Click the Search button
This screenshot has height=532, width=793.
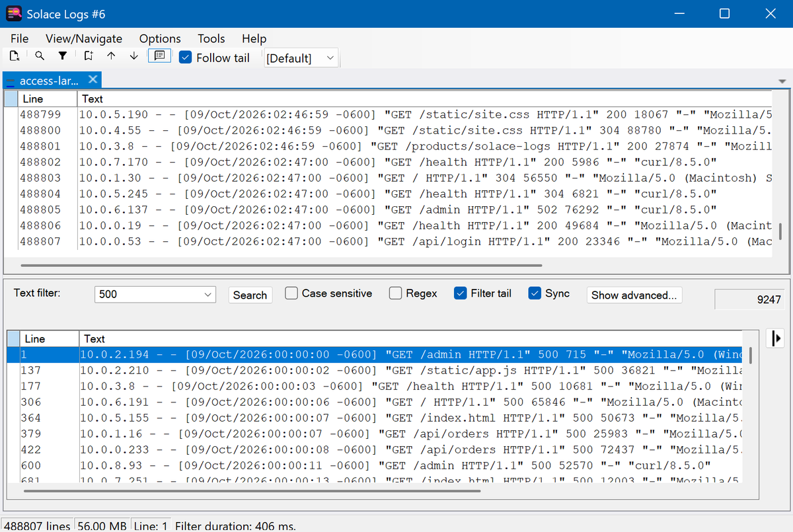tap(250, 295)
